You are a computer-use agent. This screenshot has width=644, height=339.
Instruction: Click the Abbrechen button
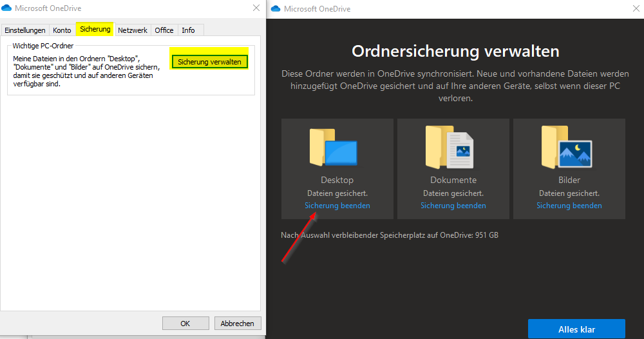tap(237, 324)
